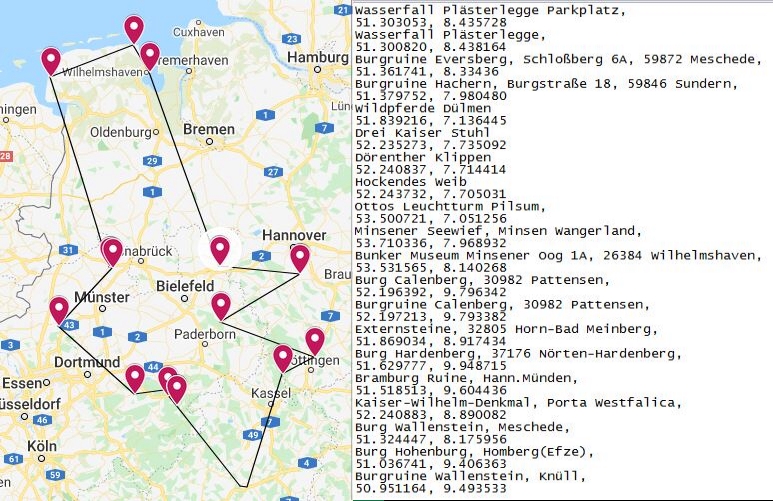The height and width of the screenshot is (501, 773).
Task: Select the westernmost pin on the coast
Action: pyautogui.click(x=51, y=60)
